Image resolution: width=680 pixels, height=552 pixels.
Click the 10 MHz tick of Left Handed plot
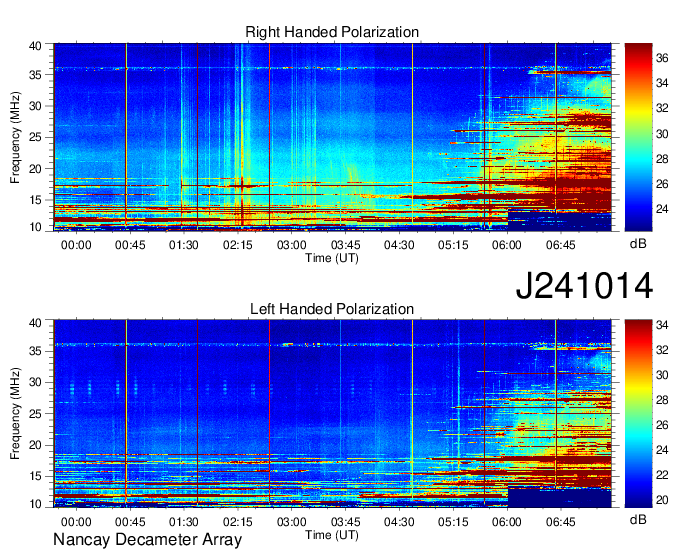35,504
